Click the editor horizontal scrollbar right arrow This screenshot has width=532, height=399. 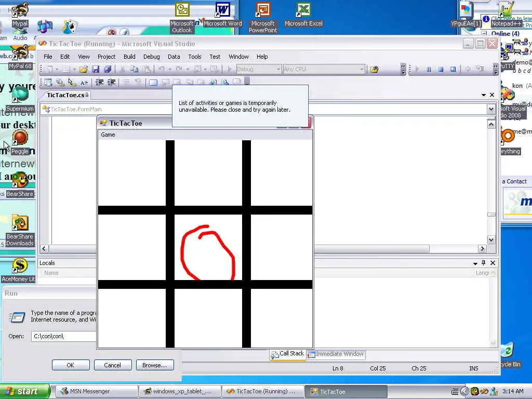click(482, 249)
